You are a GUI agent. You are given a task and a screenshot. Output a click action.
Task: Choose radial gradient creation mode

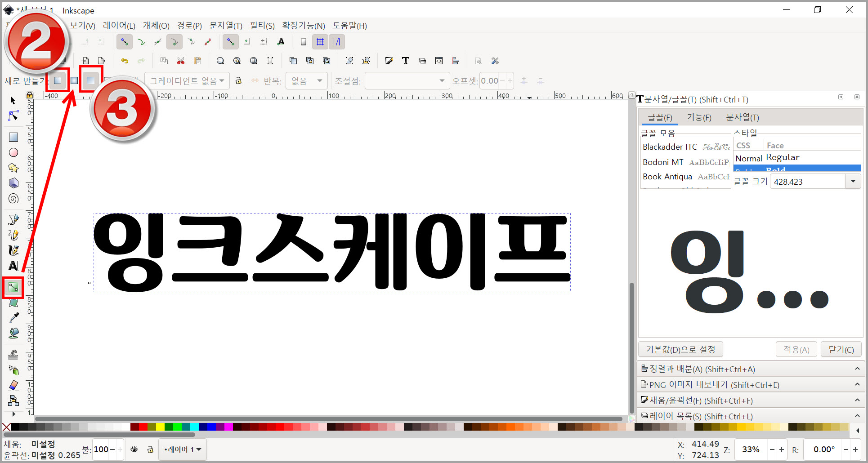[74, 80]
